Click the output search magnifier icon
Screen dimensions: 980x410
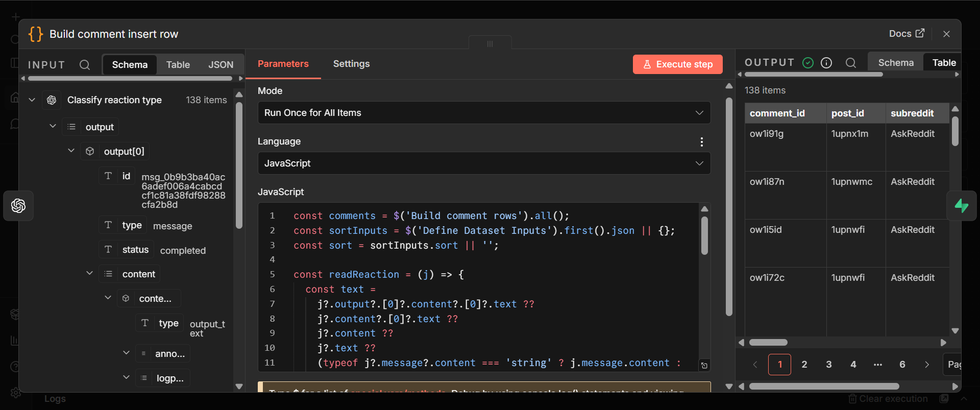click(x=850, y=63)
